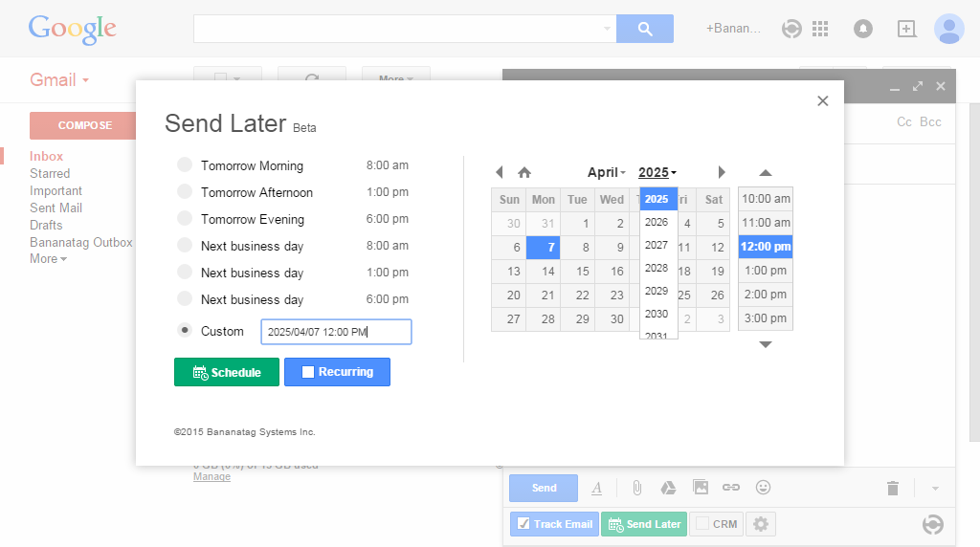Click the blue Google search magnifier button

pyautogui.click(x=645, y=29)
